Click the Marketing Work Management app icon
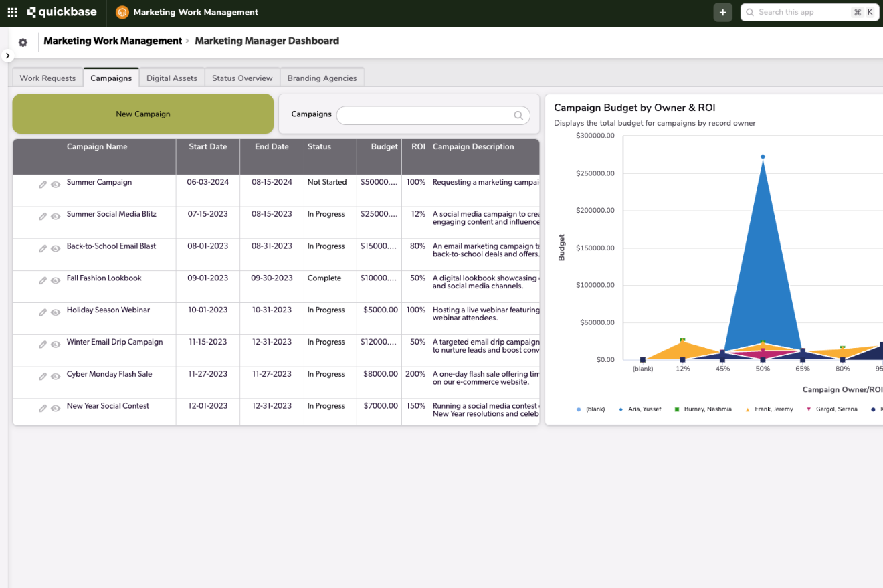 pyautogui.click(x=122, y=12)
